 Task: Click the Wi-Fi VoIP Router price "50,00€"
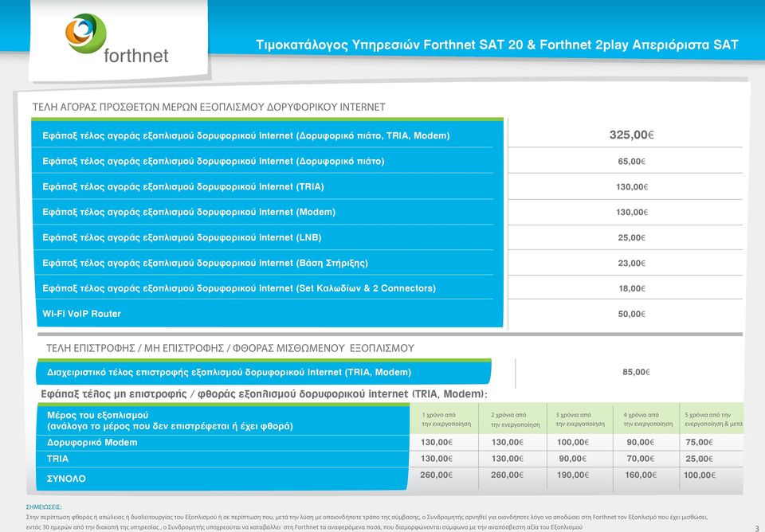coord(631,314)
